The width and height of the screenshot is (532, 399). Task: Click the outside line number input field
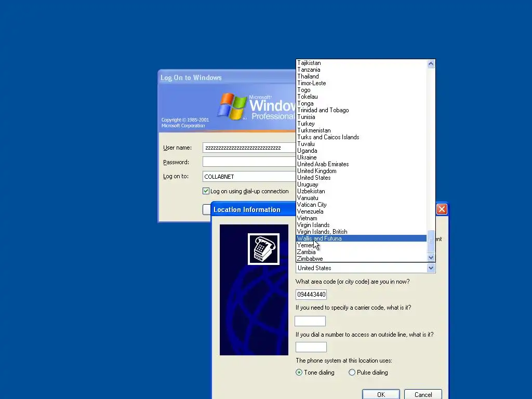pos(311,347)
